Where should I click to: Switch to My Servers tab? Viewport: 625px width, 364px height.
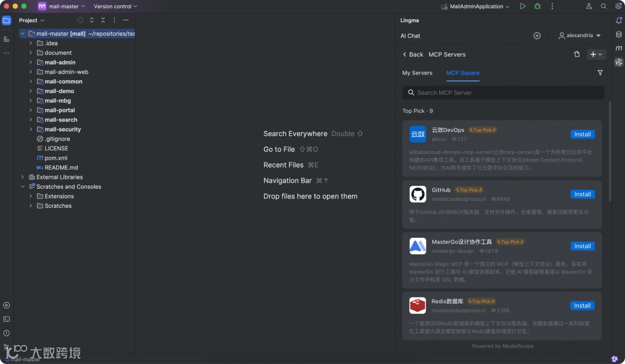point(417,73)
